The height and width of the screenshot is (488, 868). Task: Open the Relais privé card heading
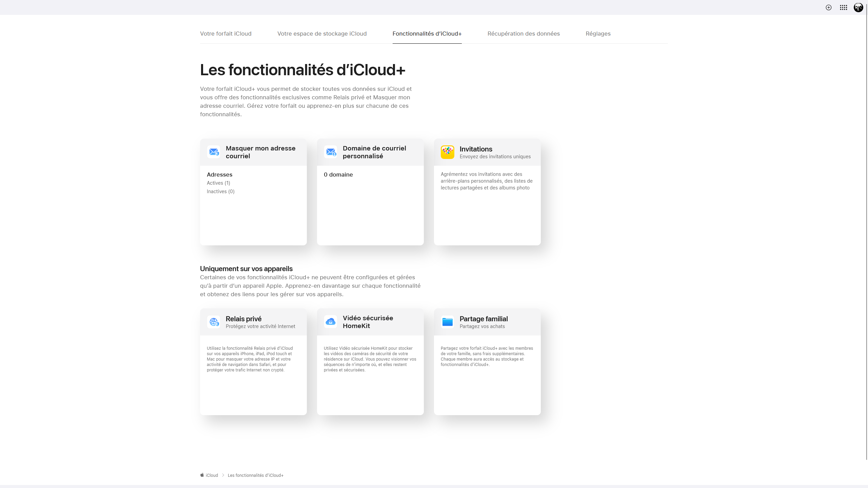tap(243, 319)
